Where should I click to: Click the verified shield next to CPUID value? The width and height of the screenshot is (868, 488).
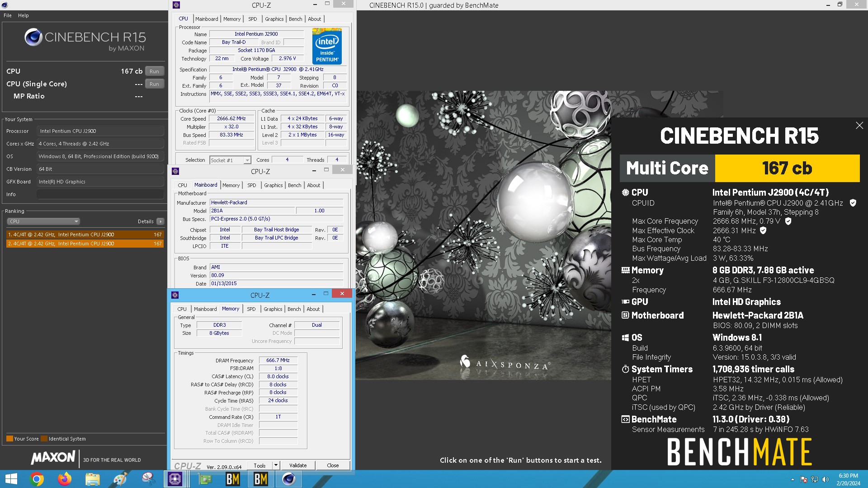tap(853, 203)
